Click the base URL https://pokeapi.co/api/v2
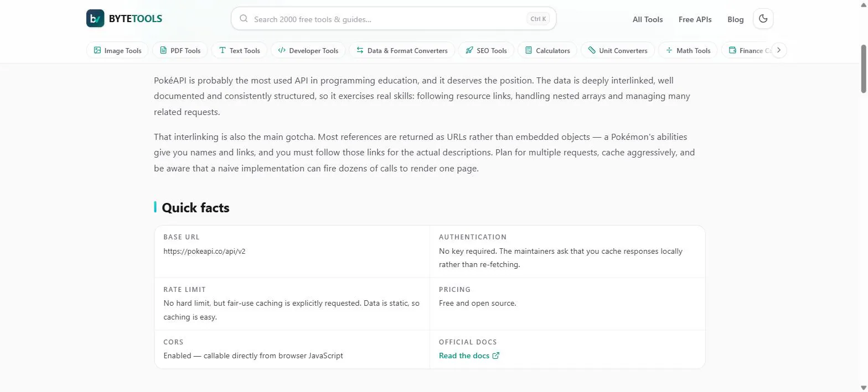Image resolution: width=868 pixels, height=392 pixels. point(204,251)
